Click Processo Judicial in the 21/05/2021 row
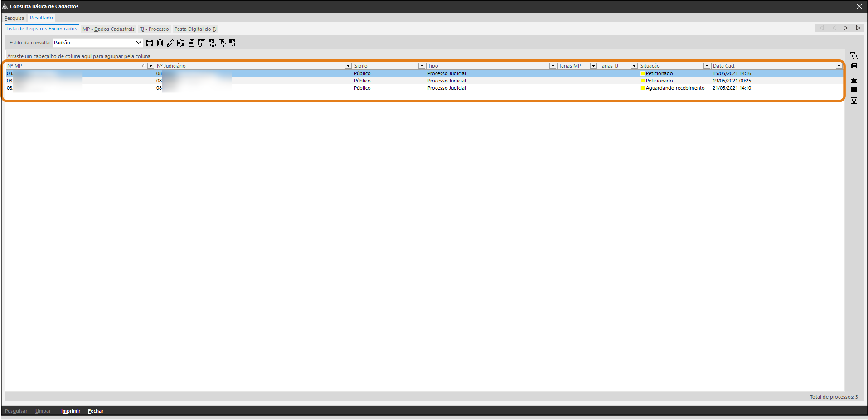 [446, 88]
